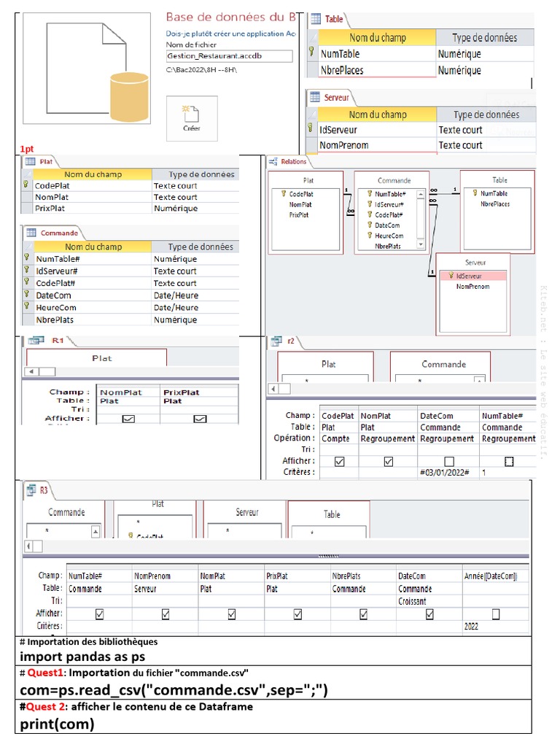The width and height of the screenshot is (560, 747).
Task: Open the 'Dois-je plutôt créer une application' link
Action: [231, 34]
